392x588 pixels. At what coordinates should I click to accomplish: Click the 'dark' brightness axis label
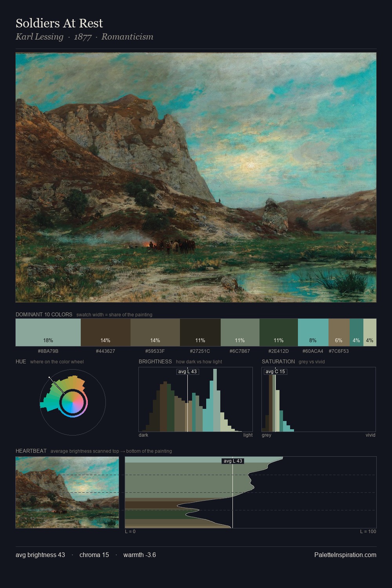pyautogui.click(x=143, y=435)
